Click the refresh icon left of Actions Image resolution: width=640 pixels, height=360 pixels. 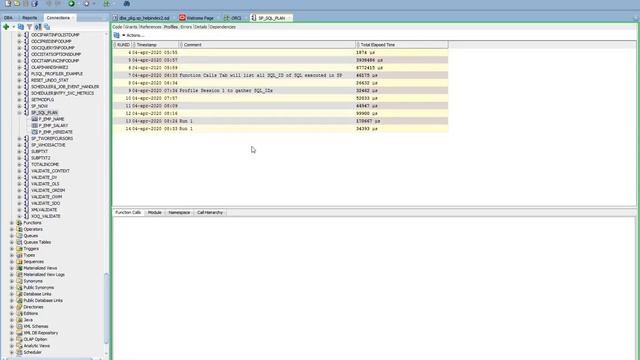117,36
